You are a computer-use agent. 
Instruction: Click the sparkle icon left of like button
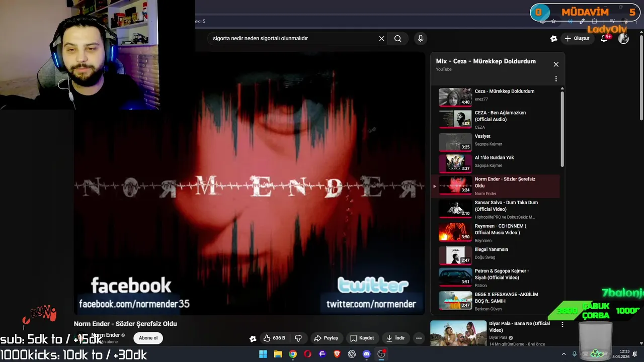pyautogui.click(x=253, y=338)
